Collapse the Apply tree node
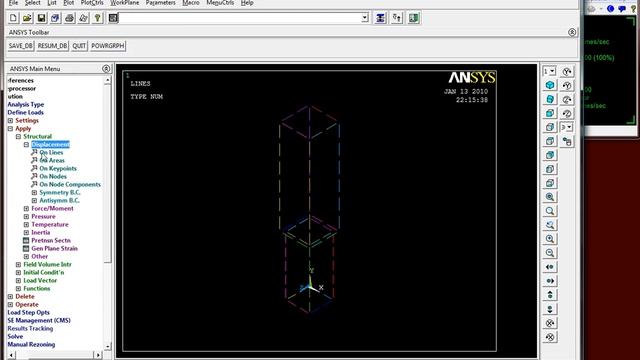Viewport: 640px width, 360px height. coord(10,129)
